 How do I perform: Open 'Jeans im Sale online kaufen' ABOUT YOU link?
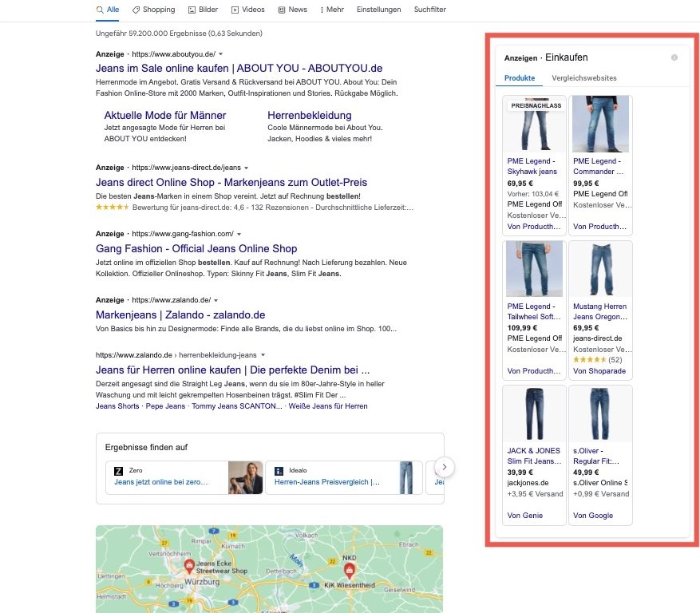click(239, 69)
